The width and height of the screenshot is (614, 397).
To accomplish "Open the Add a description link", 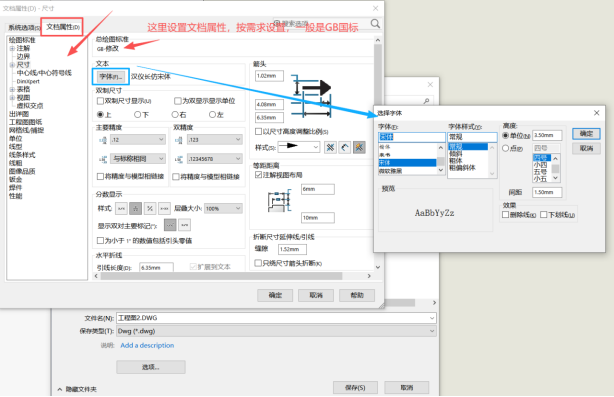I will click(x=147, y=345).
